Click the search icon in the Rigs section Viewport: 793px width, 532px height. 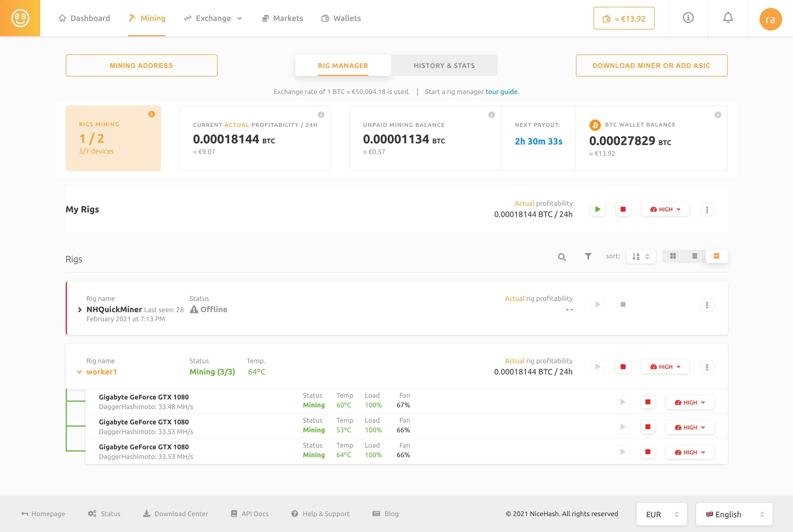(562, 257)
